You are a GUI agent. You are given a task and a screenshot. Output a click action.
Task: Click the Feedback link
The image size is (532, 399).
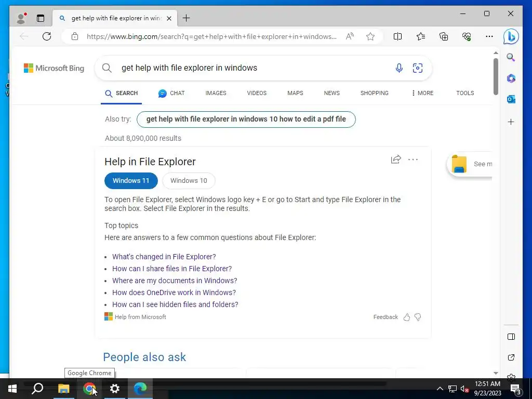385,317
